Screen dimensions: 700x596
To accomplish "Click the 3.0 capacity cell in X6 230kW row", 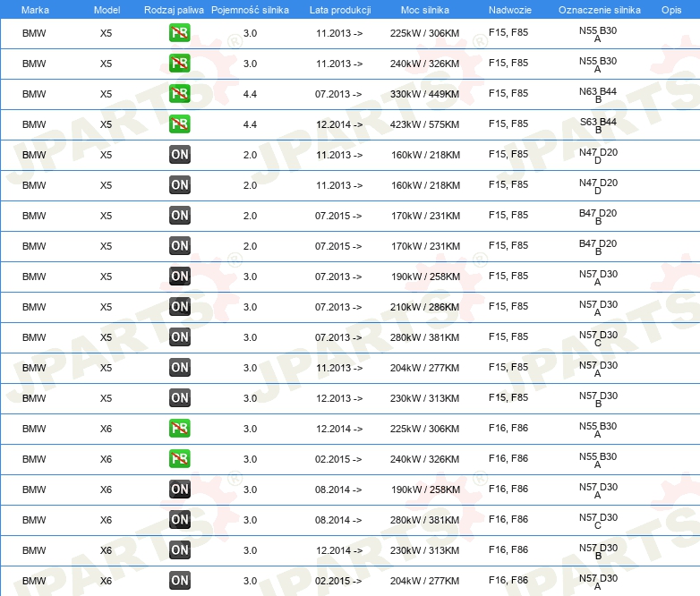I will [x=250, y=550].
